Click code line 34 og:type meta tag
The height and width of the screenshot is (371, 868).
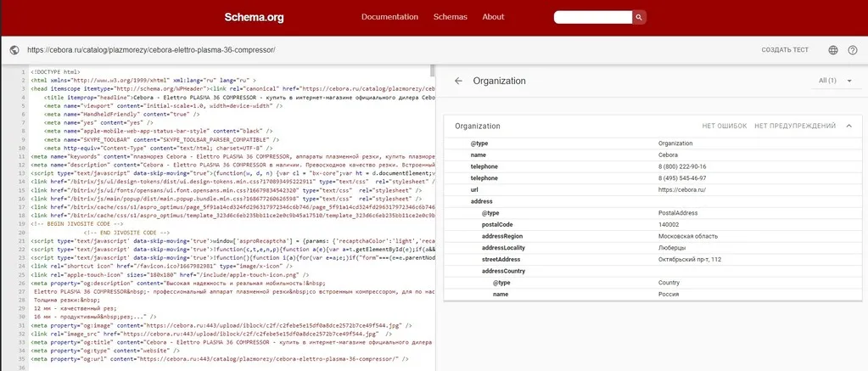click(105, 351)
